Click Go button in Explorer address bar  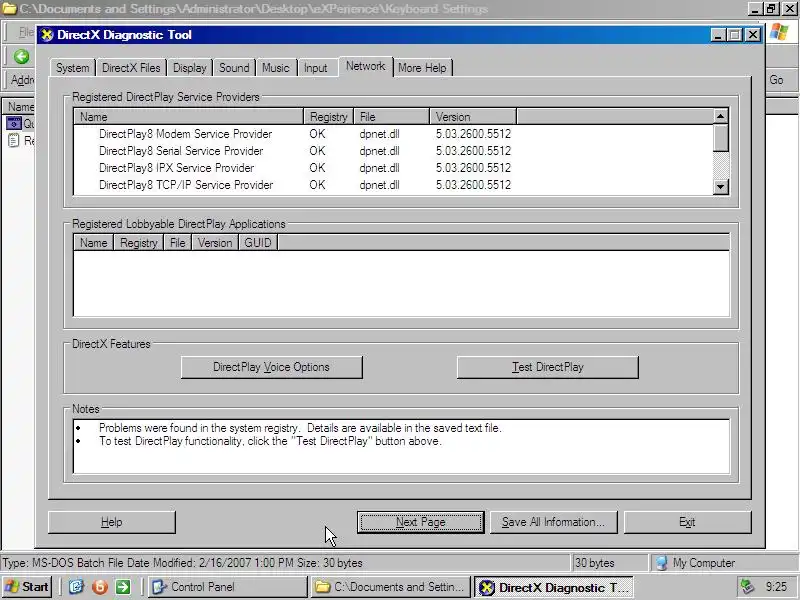777,80
